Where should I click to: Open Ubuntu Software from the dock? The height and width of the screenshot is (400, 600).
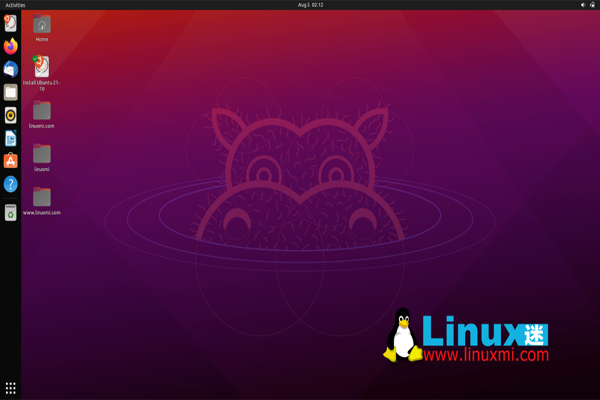[x=11, y=161]
